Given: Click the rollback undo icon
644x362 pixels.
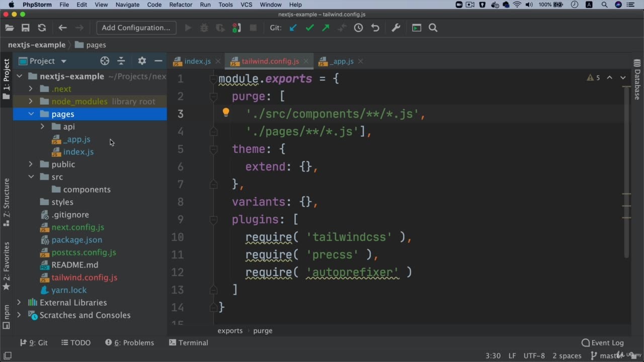Looking at the screenshot, I should 375,28.
